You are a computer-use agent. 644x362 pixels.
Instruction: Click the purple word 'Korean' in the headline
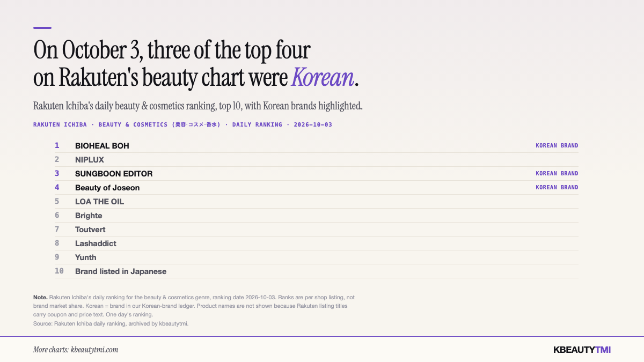coord(323,78)
